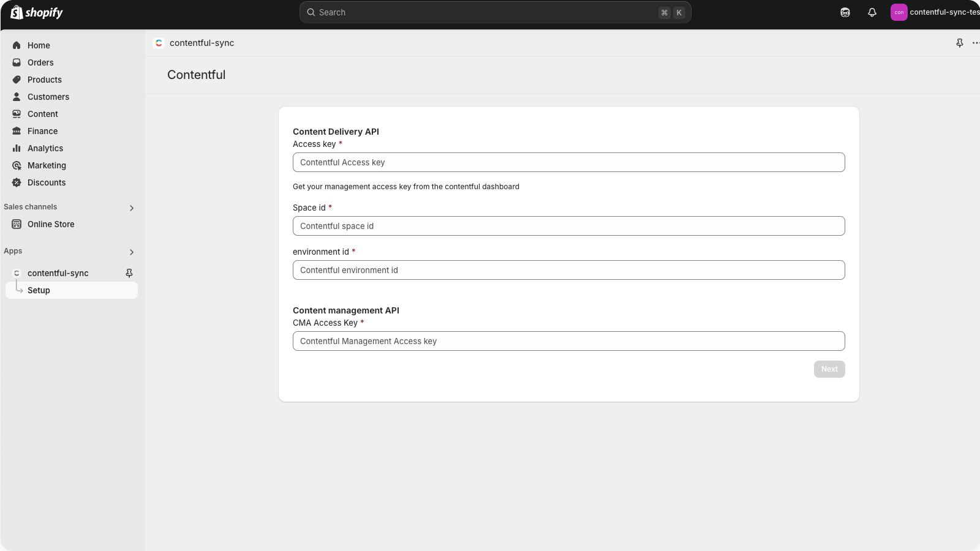980x551 pixels.
Task: Click the Products icon in the sidebar
Action: click(x=17, y=80)
